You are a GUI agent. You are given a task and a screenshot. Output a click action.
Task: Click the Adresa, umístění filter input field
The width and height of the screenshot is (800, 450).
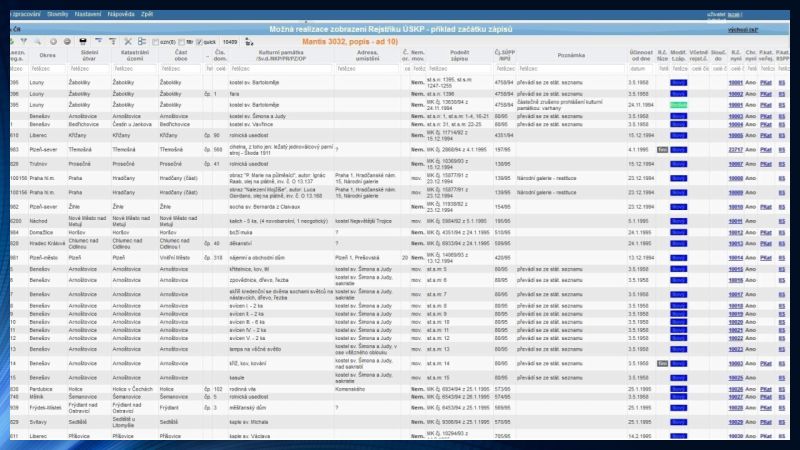tap(367, 68)
